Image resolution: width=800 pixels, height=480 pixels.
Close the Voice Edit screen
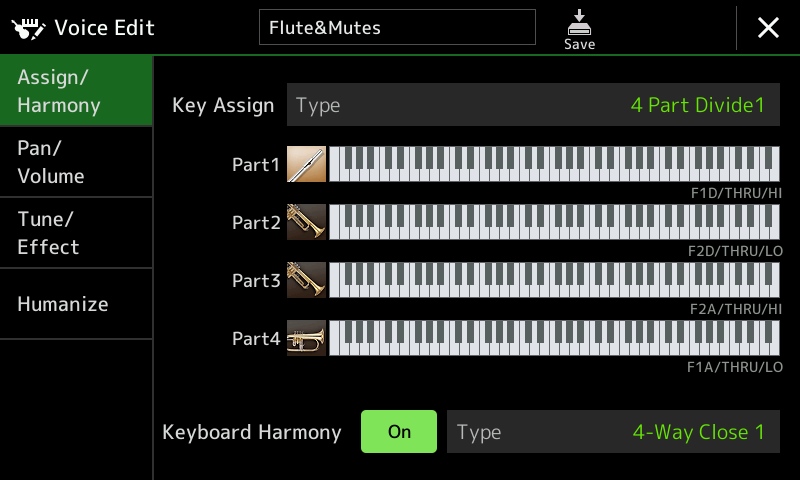768,28
